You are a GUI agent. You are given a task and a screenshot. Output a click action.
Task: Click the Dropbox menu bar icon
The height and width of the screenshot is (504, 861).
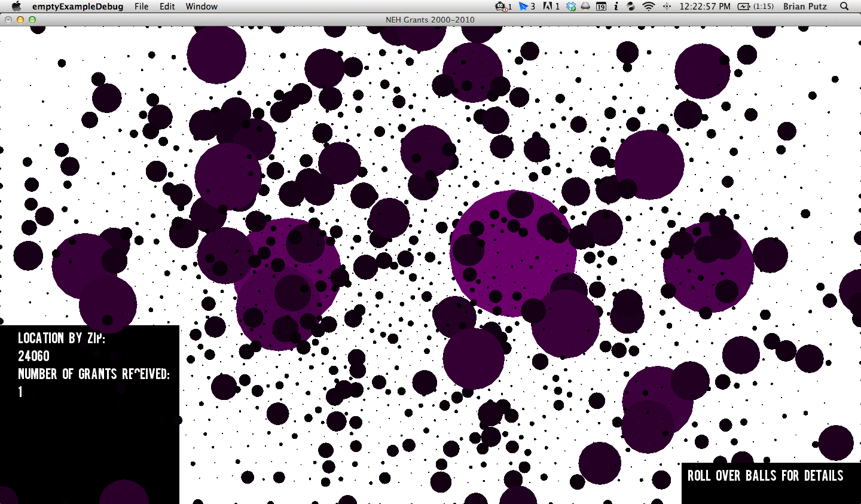coord(571,7)
